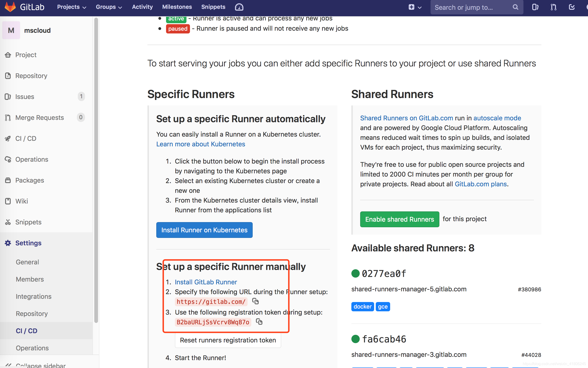Open Packages icon in sidebar

8,180
